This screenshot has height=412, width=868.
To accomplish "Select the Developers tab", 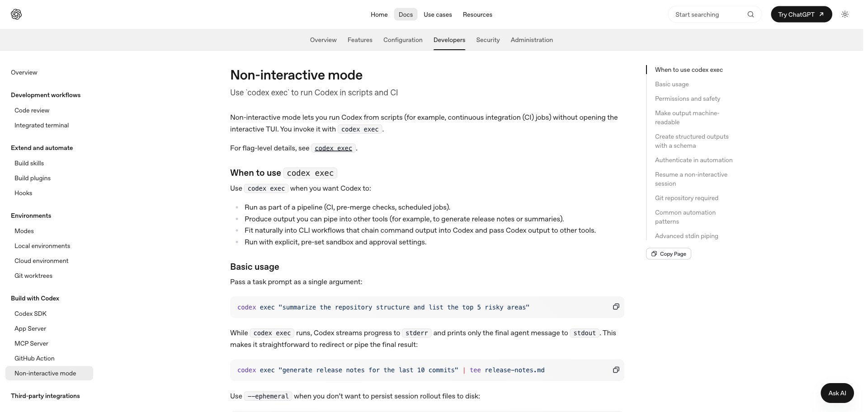I will [449, 40].
